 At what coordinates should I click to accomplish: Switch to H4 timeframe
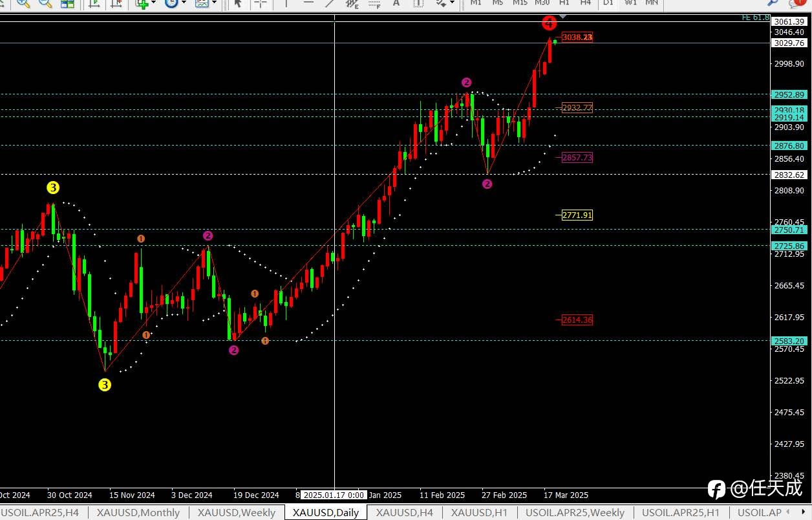(586, 3)
